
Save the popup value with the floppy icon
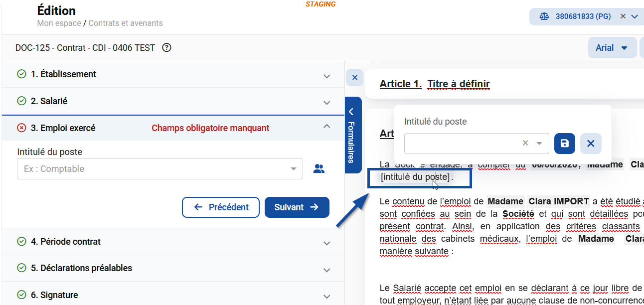pyautogui.click(x=564, y=144)
